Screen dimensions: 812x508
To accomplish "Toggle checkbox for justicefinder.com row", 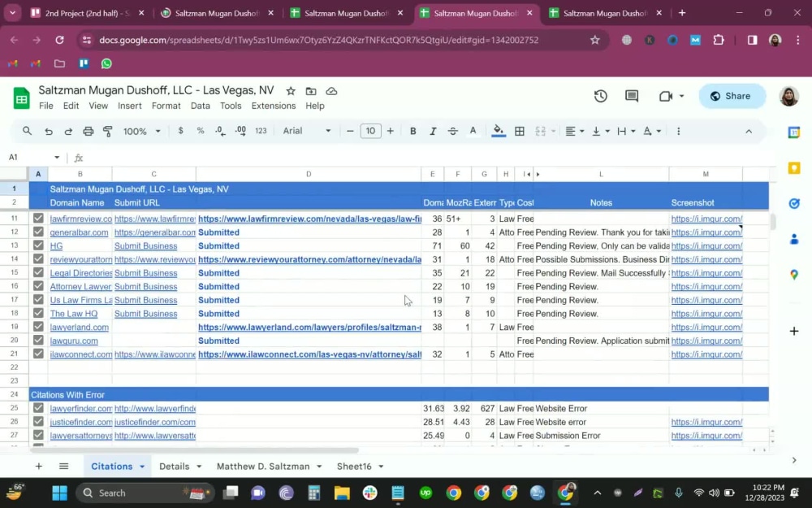I will [x=38, y=421].
